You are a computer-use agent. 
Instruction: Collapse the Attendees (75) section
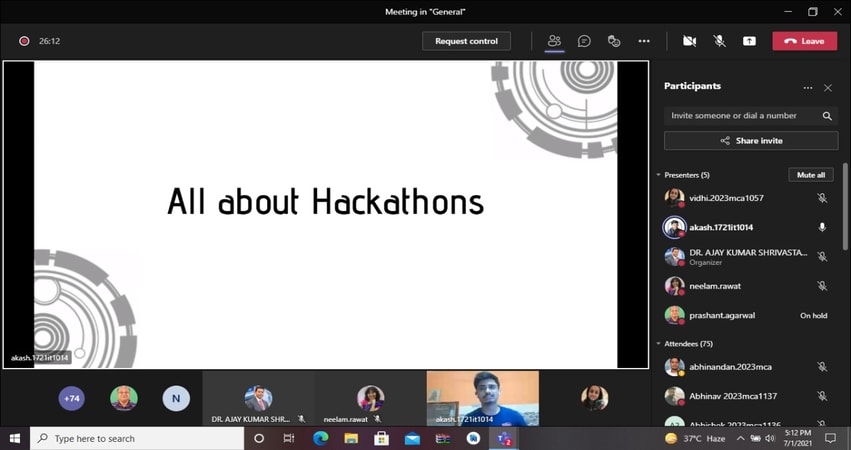(659, 344)
